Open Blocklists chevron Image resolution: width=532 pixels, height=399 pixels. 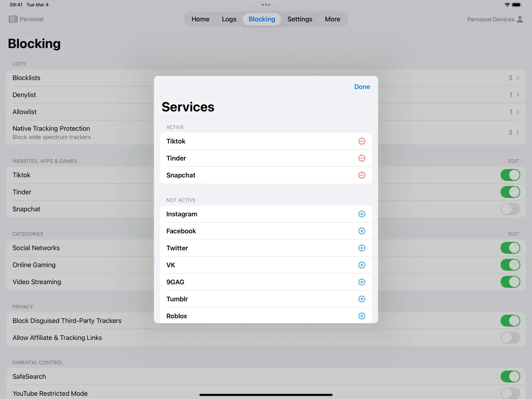(518, 78)
